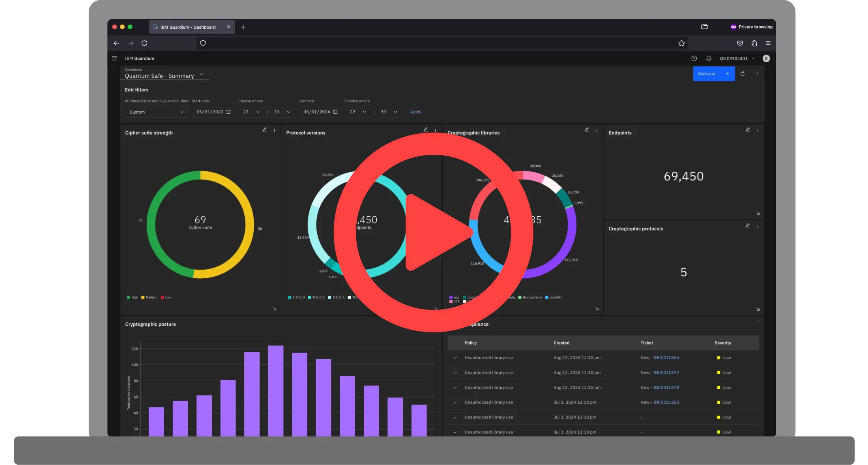
Task: Open the notifications bell icon
Action: [709, 58]
